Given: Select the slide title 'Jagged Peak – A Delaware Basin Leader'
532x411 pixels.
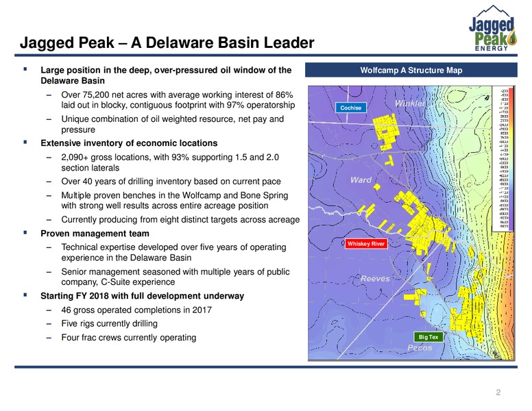Looking at the screenshot, I should click(x=167, y=43).
